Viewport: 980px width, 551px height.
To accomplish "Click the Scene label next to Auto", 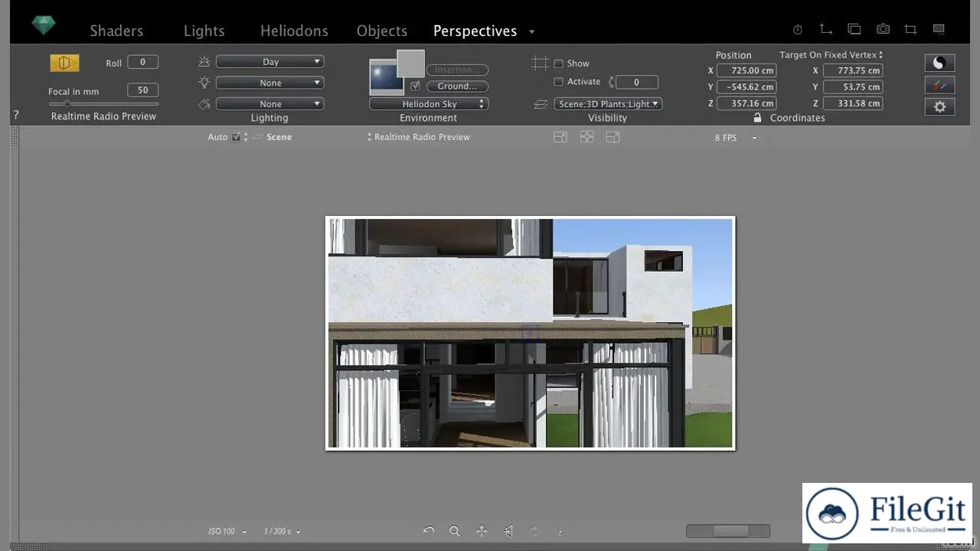I will point(279,137).
